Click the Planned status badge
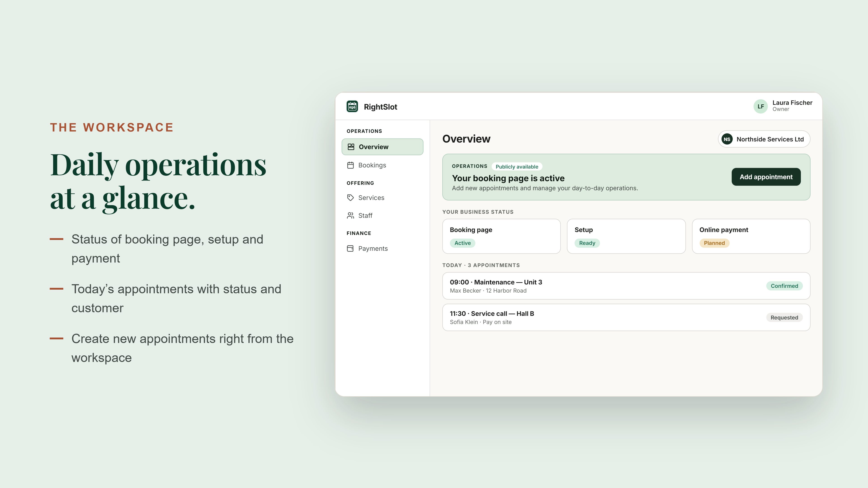 pos(714,243)
